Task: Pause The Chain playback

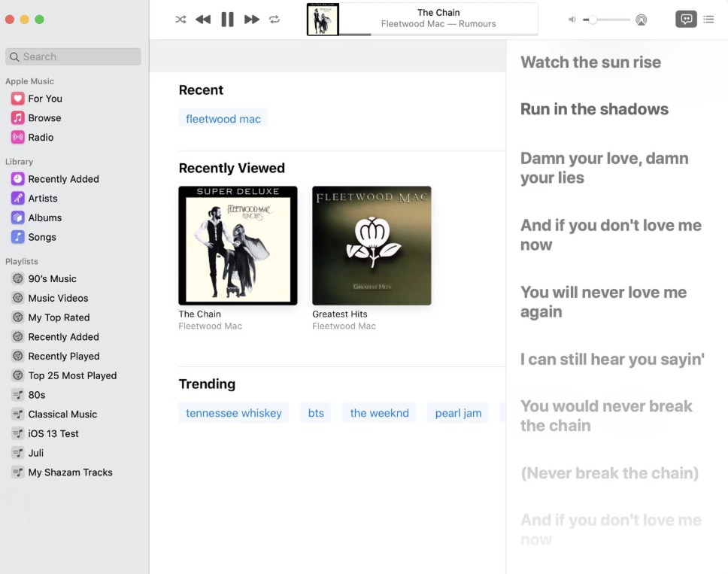Action: pyautogui.click(x=227, y=20)
